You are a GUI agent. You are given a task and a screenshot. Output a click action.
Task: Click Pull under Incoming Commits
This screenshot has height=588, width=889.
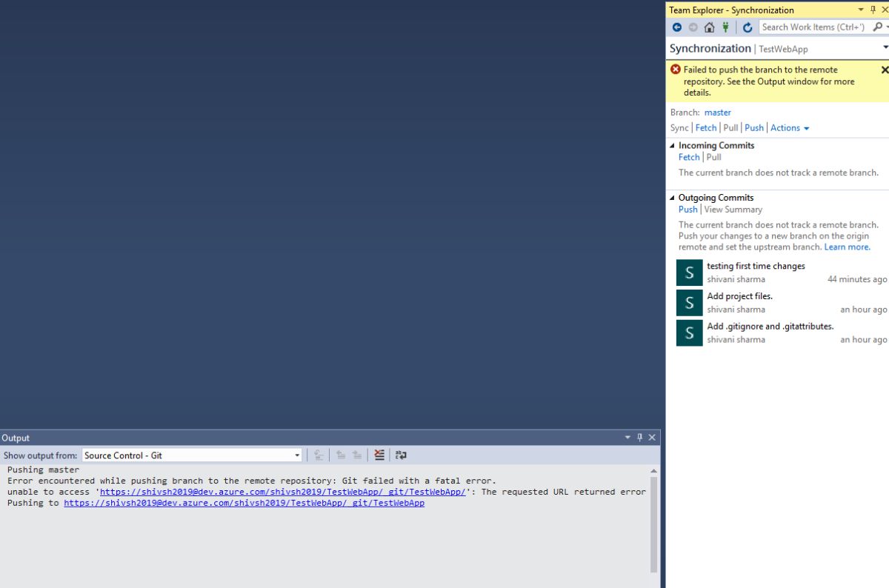[x=713, y=157]
